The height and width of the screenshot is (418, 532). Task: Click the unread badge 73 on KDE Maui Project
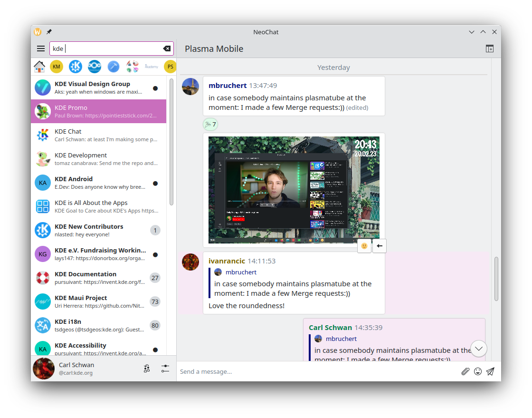[x=155, y=301]
